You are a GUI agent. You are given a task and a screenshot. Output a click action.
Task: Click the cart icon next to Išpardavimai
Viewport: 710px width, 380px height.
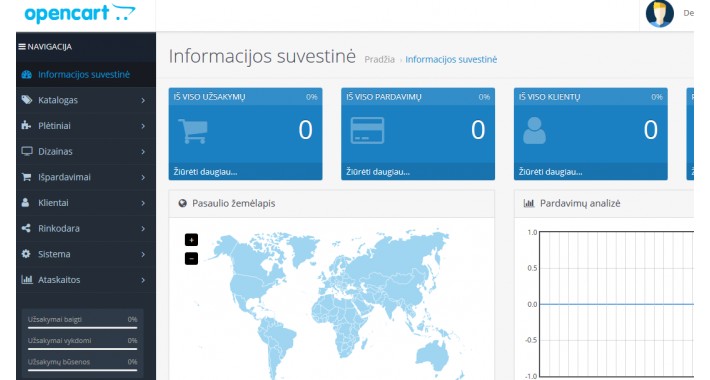(26, 177)
